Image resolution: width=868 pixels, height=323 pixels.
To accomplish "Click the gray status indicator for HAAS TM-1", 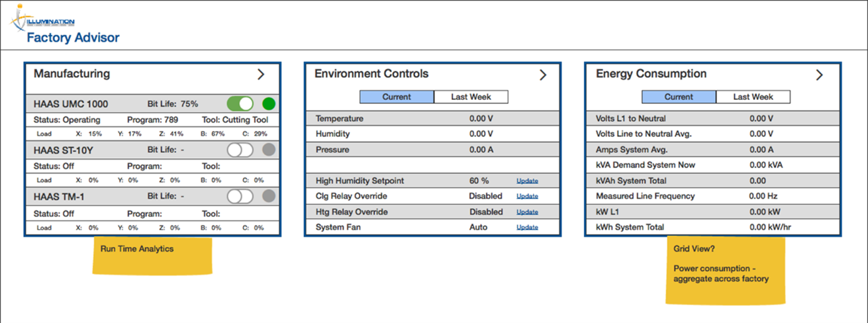I will click(269, 196).
